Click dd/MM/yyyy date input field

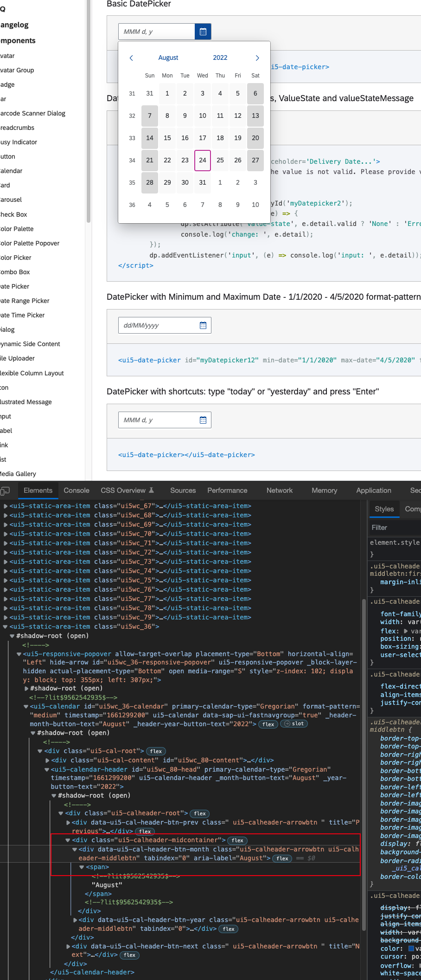(x=158, y=325)
